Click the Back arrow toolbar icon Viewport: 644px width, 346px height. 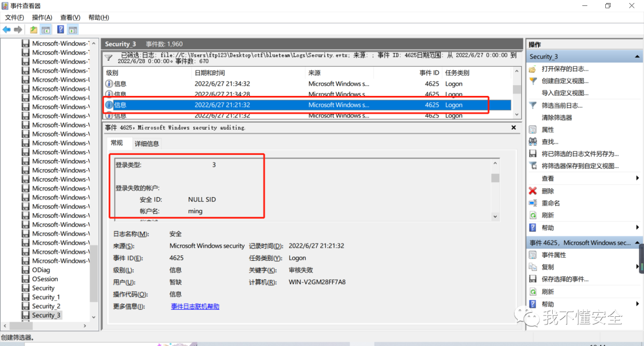pyautogui.click(x=7, y=30)
